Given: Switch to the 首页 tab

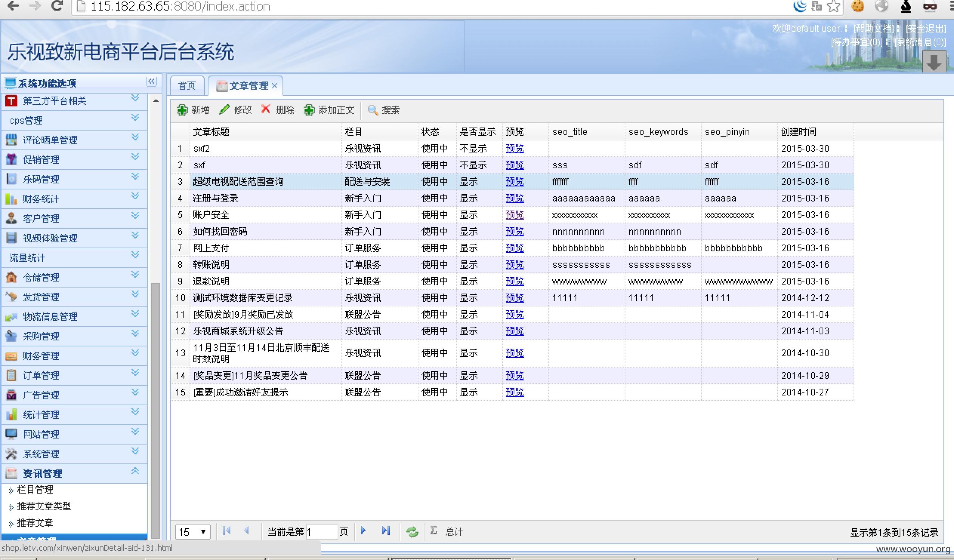Looking at the screenshot, I should pos(187,86).
